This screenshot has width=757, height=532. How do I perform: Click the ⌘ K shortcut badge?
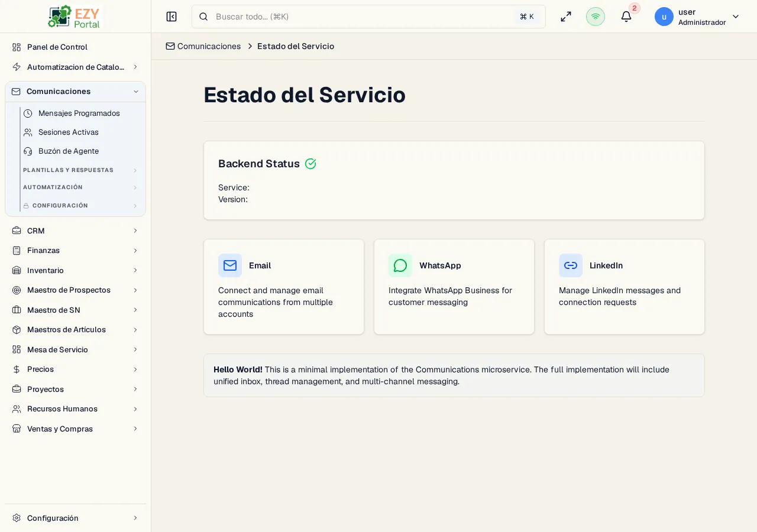[527, 17]
